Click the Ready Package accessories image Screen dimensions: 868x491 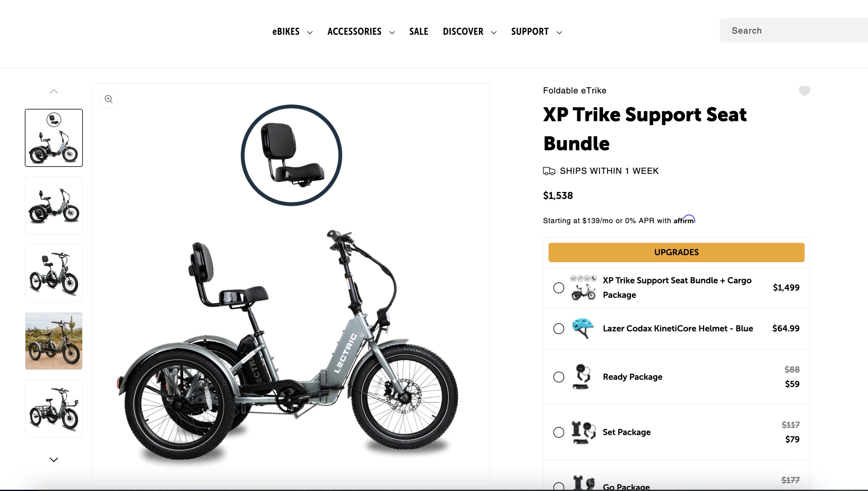pyautogui.click(x=582, y=377)
